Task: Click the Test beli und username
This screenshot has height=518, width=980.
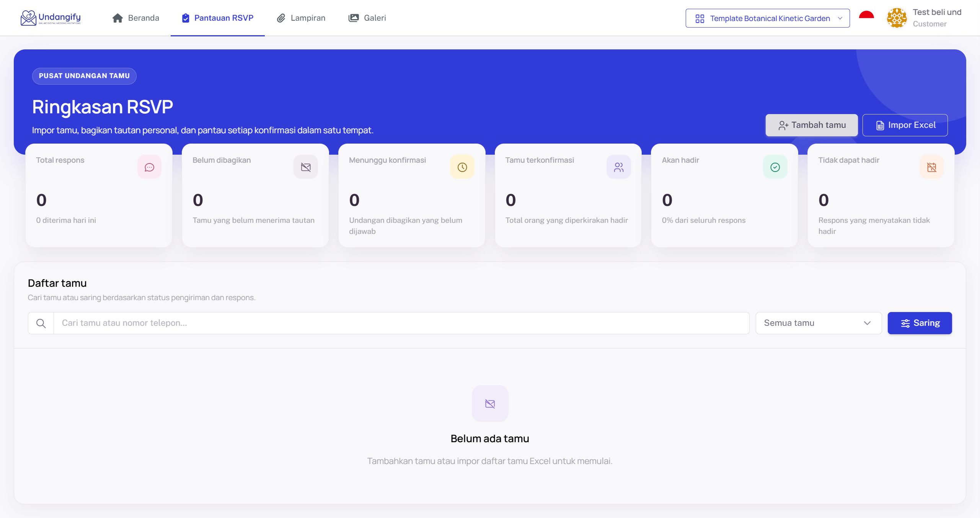Action: pos(937,12)
